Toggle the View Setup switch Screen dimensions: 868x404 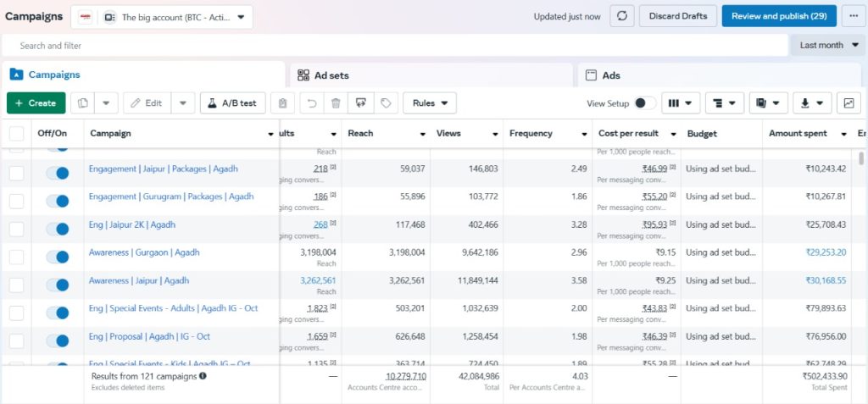[x=645, y=103]
